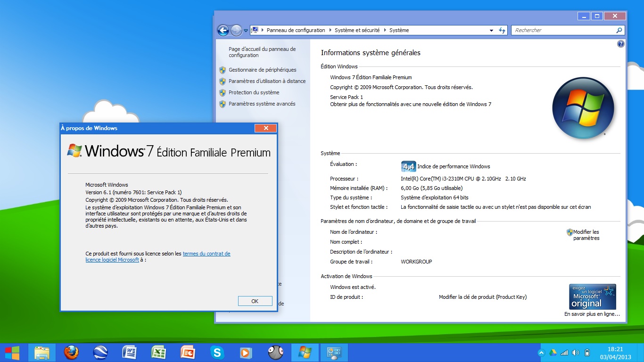Open PowerPoint from the taskbar

pos(188,352)
